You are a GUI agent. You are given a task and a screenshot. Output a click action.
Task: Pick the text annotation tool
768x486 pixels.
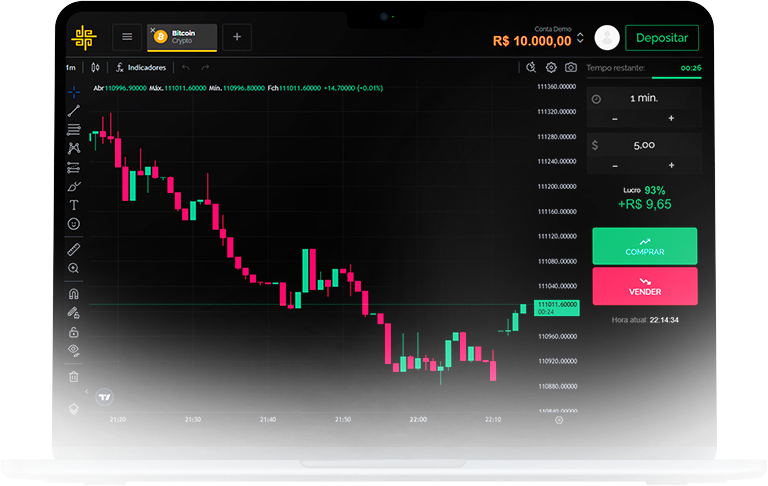click(x=73, y=205)
